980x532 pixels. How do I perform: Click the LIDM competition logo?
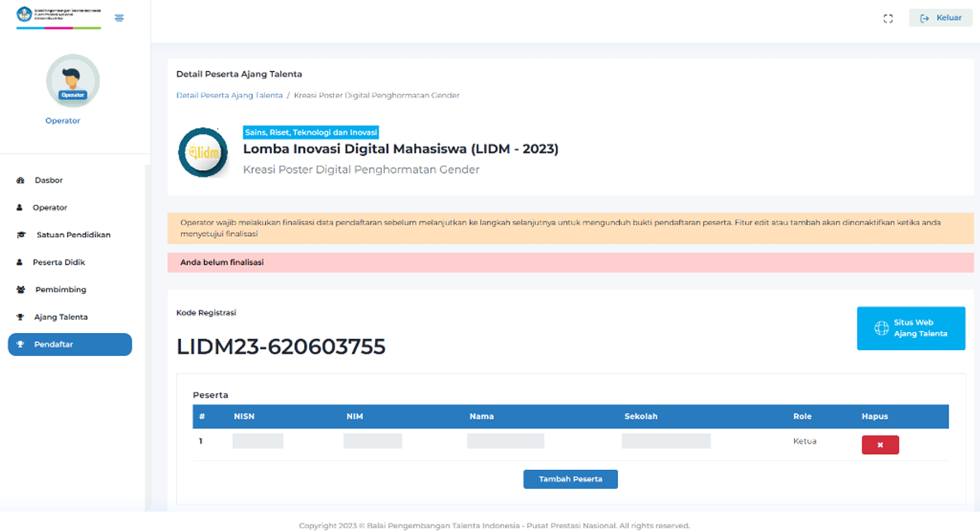[203, 153]
